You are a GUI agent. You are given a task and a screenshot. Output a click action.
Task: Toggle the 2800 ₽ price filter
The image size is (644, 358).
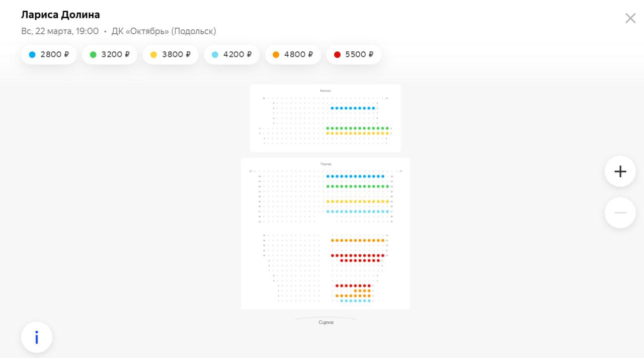(49, 54)
